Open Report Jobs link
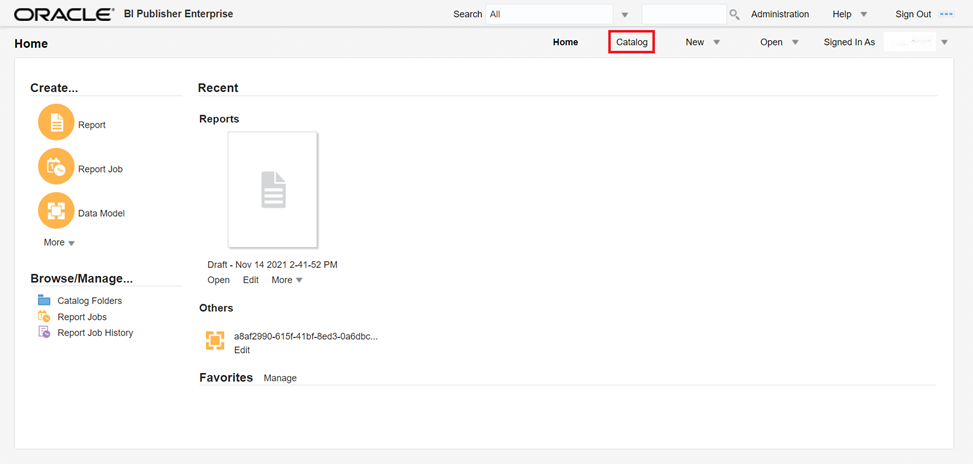Screen dimensions: 973x464 82,316
